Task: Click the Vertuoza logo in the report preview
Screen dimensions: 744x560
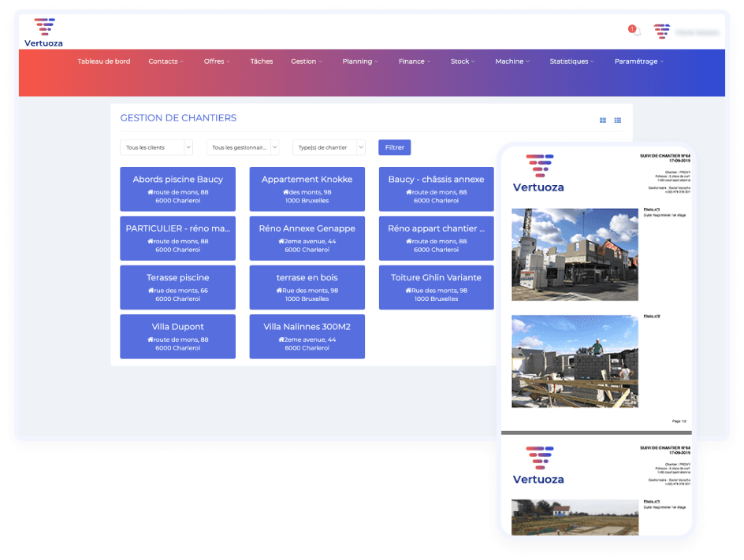Action: coord(538,173)
